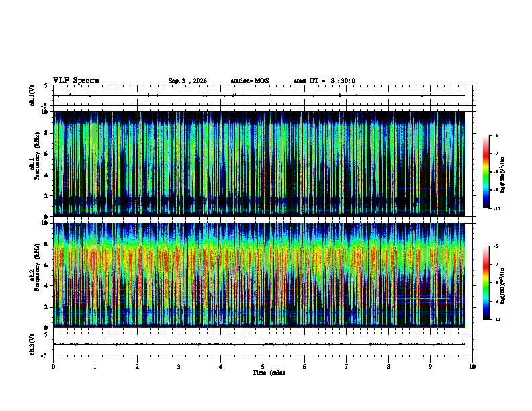Click the 8 minute tick label on time axis
This screenshot has width=532, height=411.
(388, 367)
